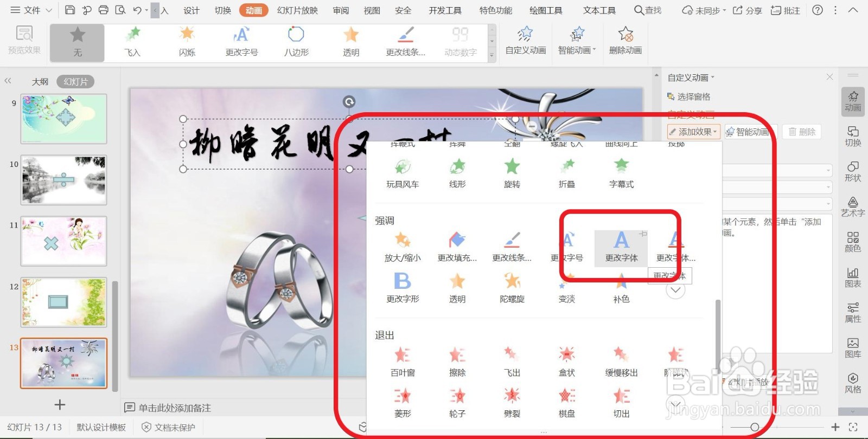Select the 闪烁 animation effect
Image resolution: width=868 pixels, height=439 pixels.
pyautogui.click(x=187, y=42)
